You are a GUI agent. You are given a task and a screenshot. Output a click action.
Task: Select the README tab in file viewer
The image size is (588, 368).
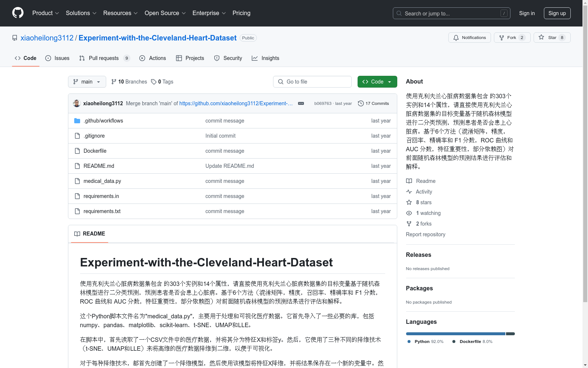click(x=90, y=234)
